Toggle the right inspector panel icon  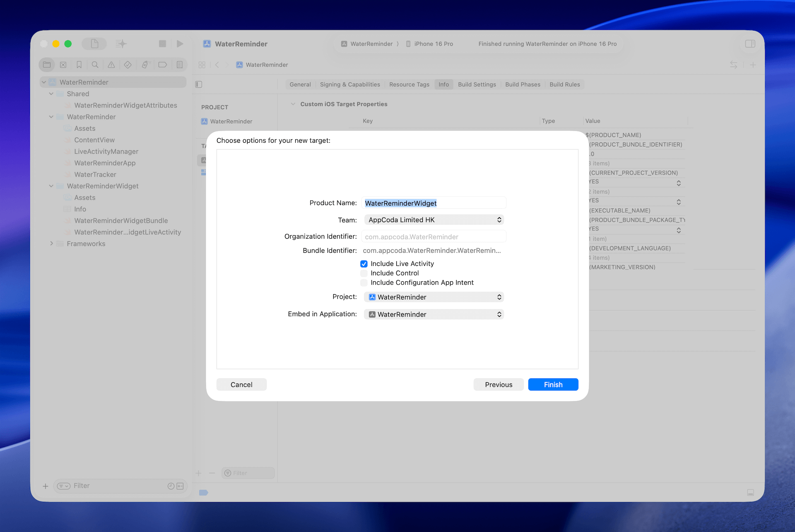750,44
